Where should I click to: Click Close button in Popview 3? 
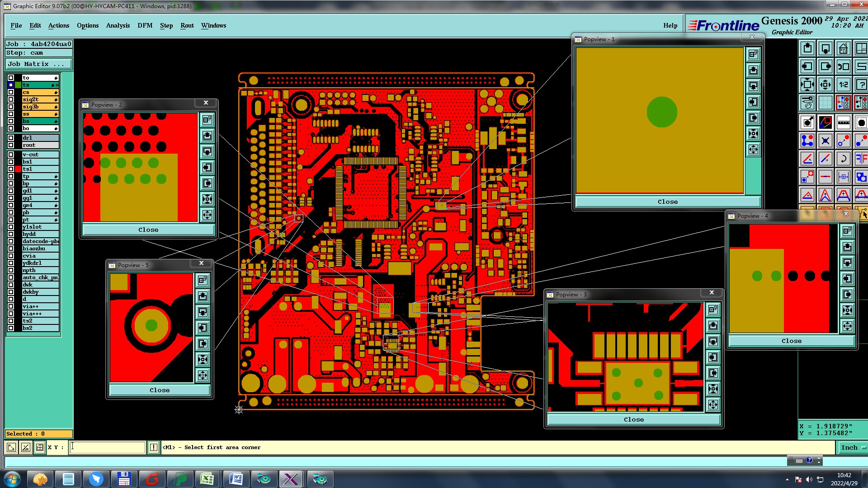click(x=633, y=419)
